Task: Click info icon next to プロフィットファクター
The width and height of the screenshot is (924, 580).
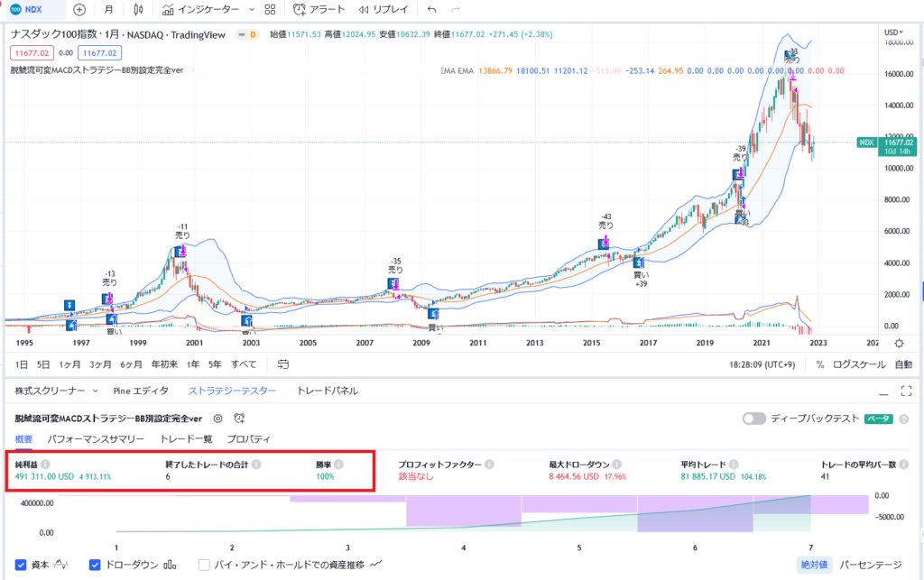Action: point(490,465)
